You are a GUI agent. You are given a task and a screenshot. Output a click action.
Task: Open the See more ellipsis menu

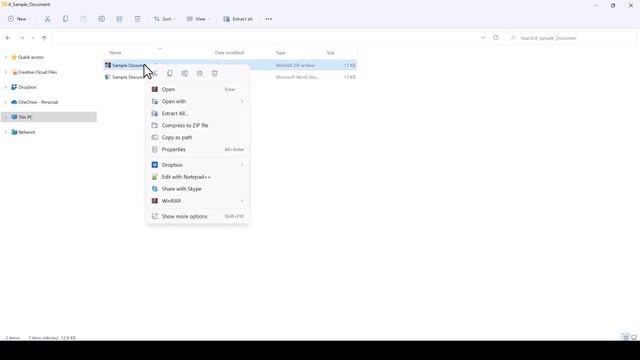tap(269, 19)
